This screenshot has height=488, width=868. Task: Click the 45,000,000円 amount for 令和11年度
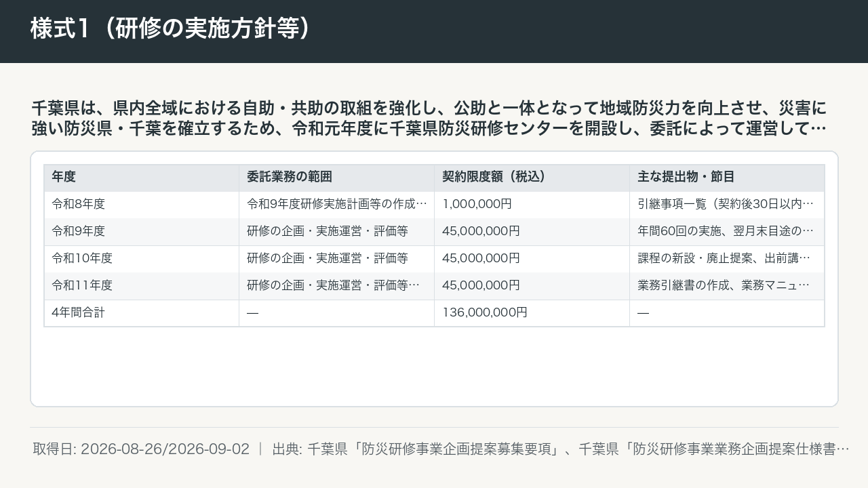pyautogui.click(x=532, y=285)
